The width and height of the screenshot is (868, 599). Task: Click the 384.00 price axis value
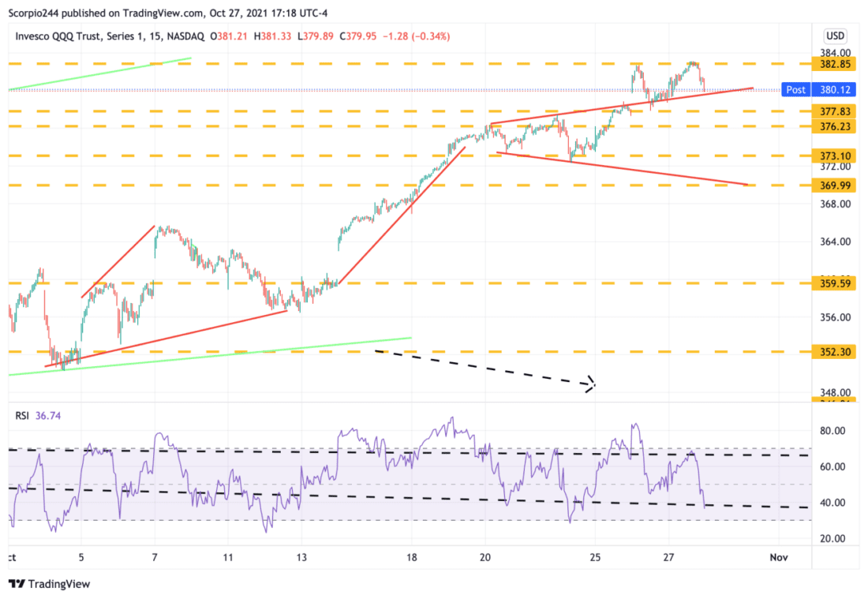click(835, 53)
